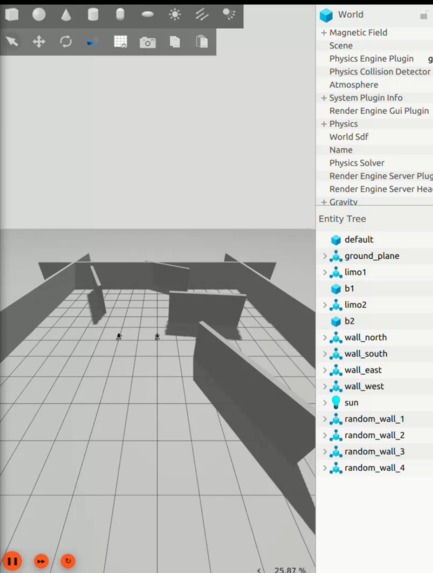The image size is (433, 573).
Task: Expand the Magnetic Field property
Action: pyautogui.click(x=323, y=33)
